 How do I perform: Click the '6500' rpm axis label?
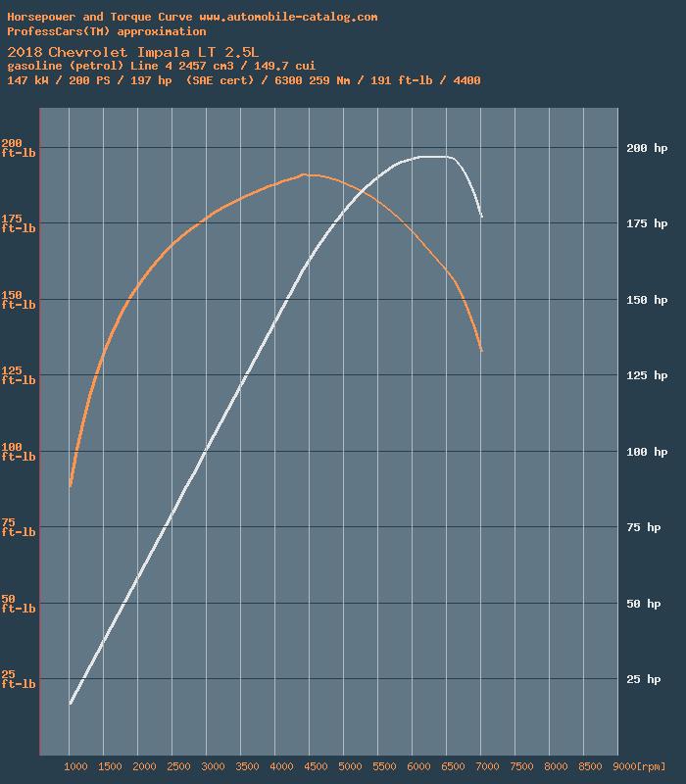point(453,766)
